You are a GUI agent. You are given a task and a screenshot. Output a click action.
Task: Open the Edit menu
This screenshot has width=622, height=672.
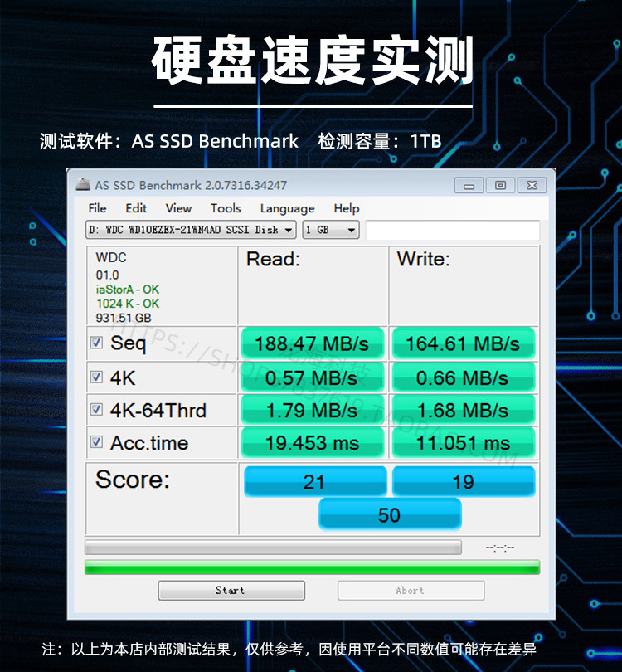[x=136, y=208]
